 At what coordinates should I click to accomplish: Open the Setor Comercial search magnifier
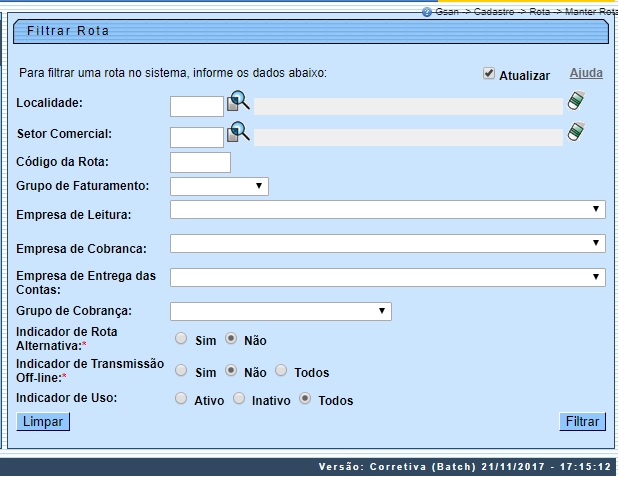[x=238, y=132]
